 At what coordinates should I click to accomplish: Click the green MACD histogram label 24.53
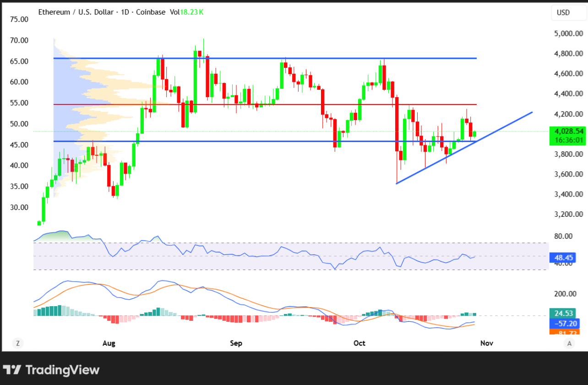pos(564,313)
